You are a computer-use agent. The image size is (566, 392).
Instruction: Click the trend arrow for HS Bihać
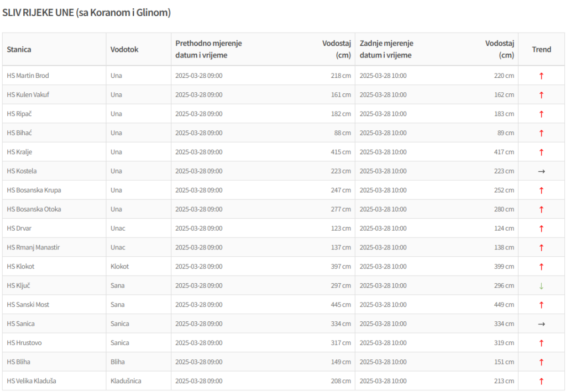click(541, 133)
